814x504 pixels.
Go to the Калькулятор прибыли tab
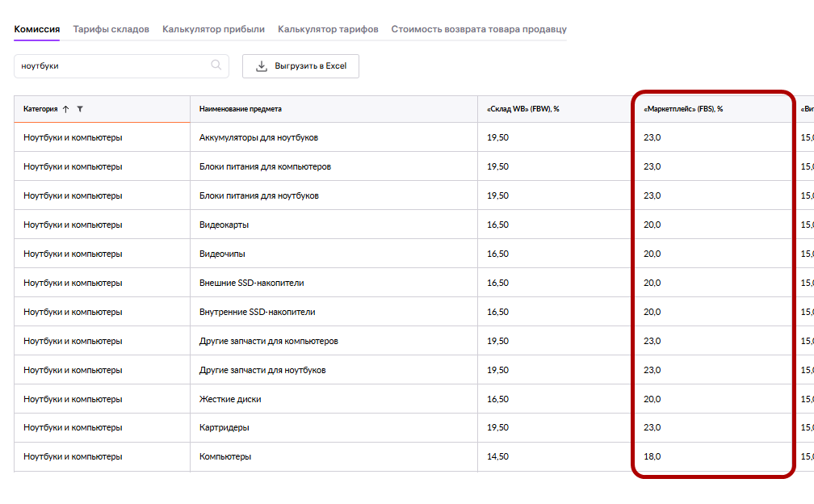(213, 29)
